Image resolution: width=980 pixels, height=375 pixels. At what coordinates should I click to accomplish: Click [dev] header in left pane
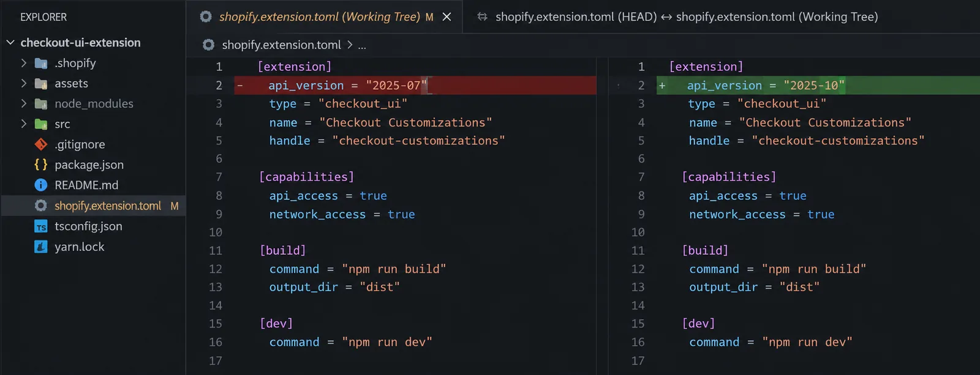[276, 324]
